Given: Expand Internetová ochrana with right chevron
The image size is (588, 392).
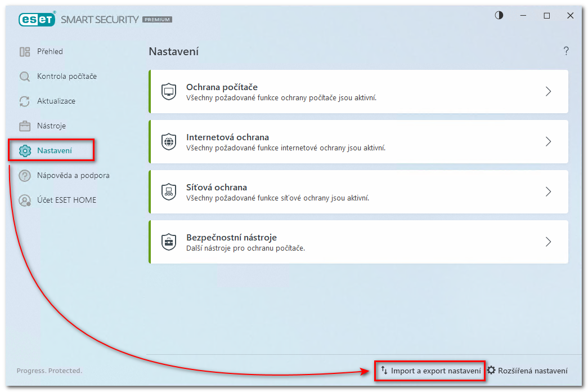Looking at the screenshot, I should pos(548,141).
